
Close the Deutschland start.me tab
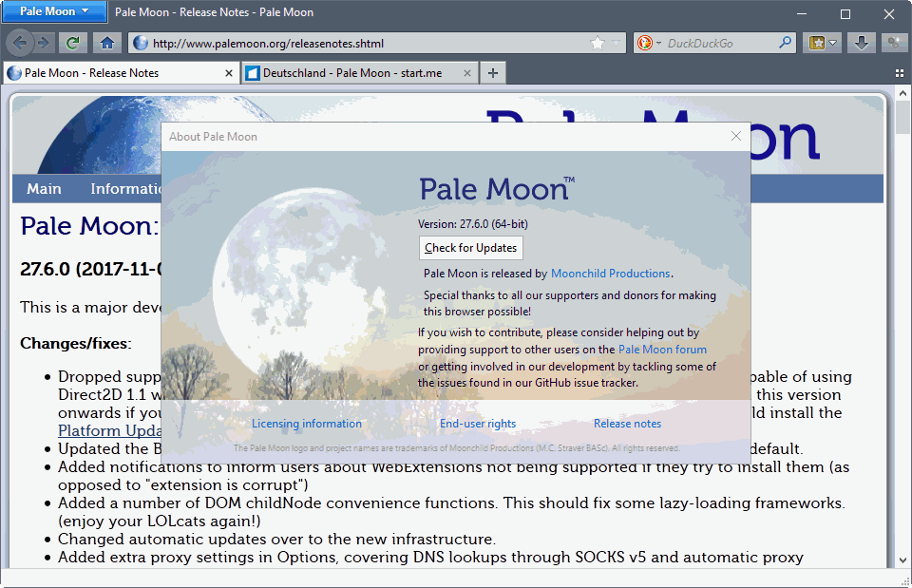point(467,73)
